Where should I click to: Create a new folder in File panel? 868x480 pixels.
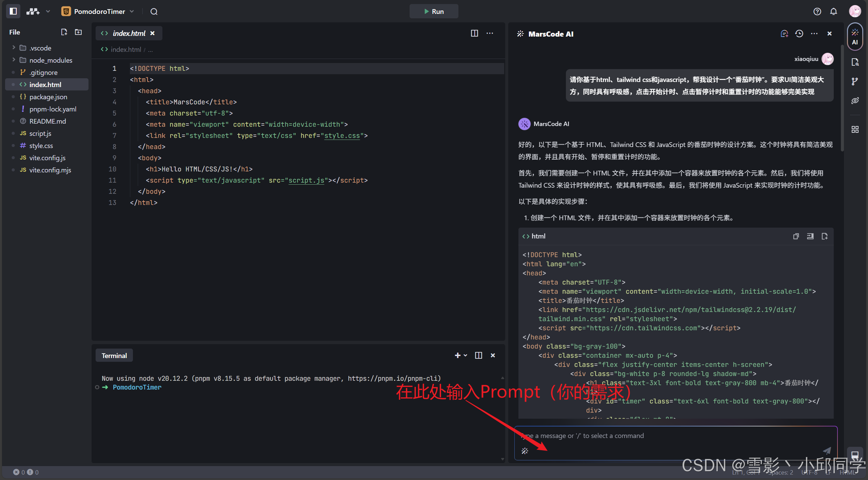(78, 32)
